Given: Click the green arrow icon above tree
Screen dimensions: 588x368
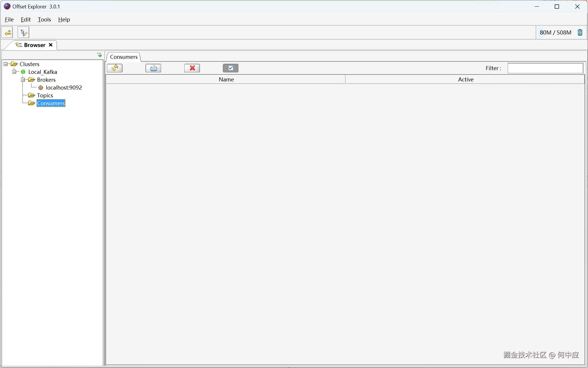Looking at the screenshot, I should (x=99, y=55).
